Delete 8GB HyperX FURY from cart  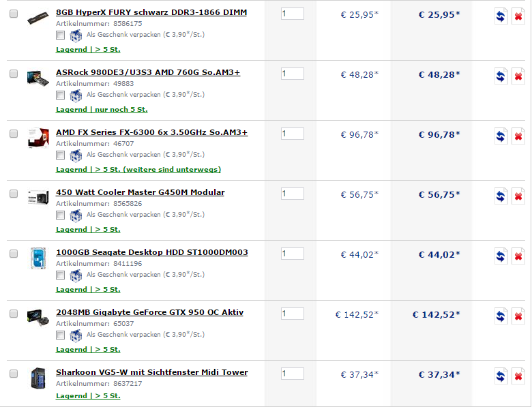click(518, 16)
